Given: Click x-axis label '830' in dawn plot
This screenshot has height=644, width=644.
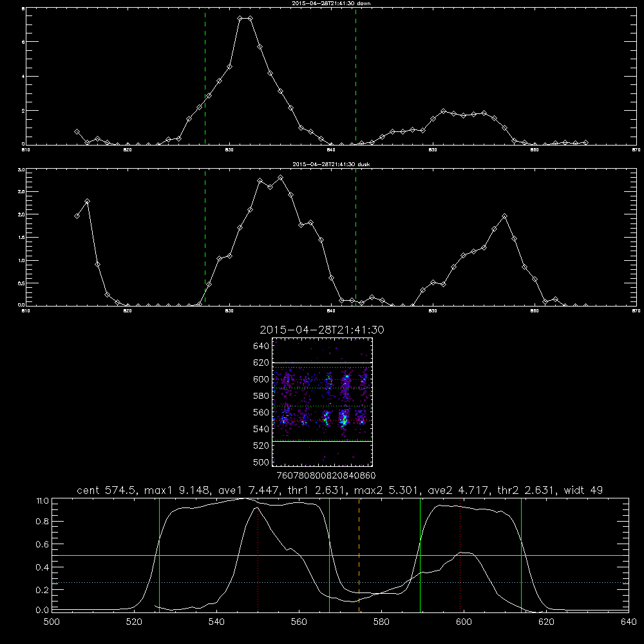Looking at the screenshot, I should [x=229, y=150].
